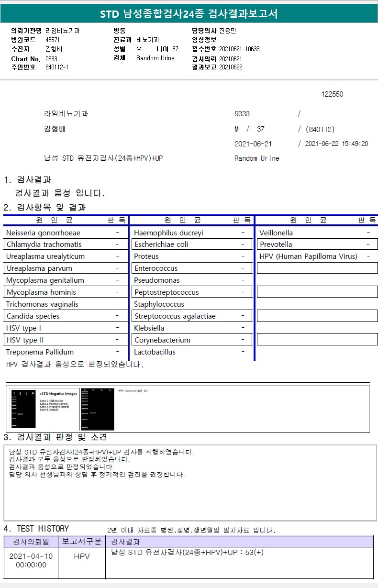Screen dimensions: 378x588
Task: Select the Neisseria gonorrhoeae result row
Action: 65,233
